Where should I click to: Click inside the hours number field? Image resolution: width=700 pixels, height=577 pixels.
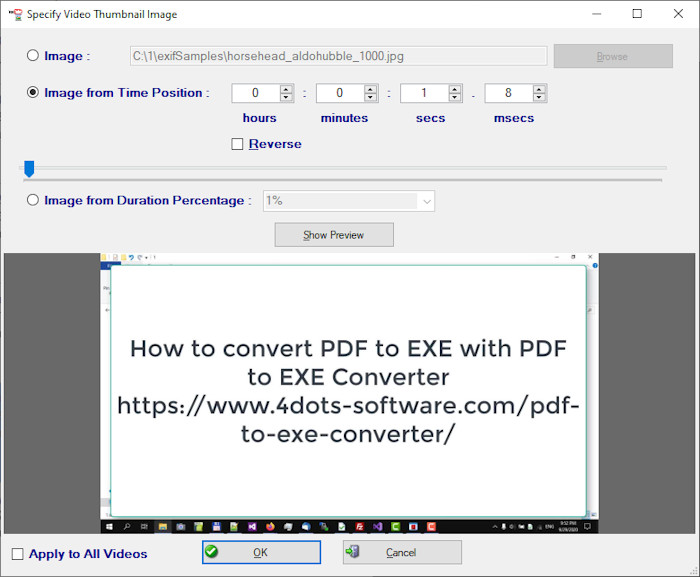click(x=256, y=93)
